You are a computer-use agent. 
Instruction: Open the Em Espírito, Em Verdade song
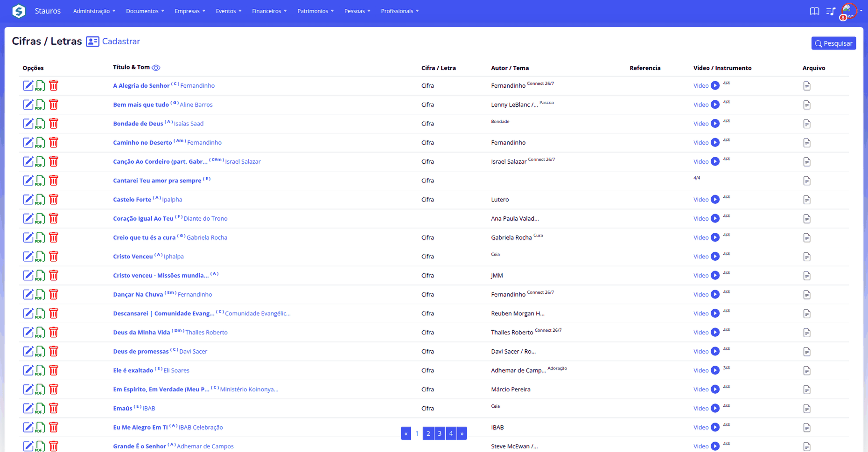click(161, 389)
